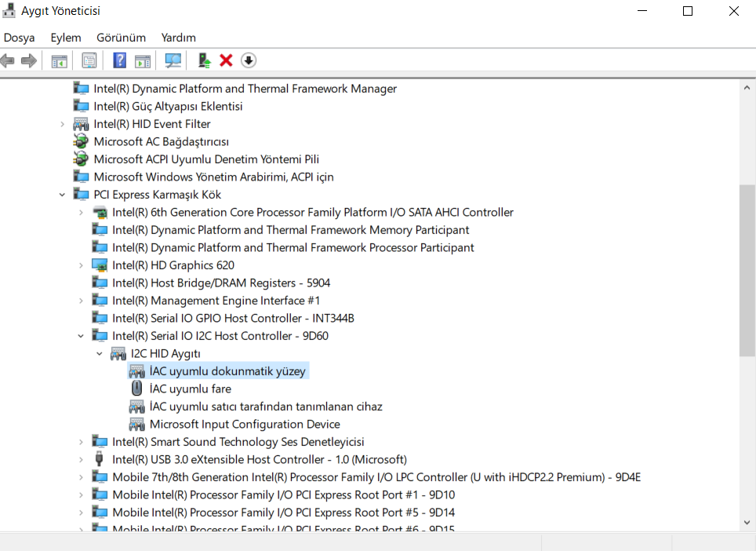Click the Intel HID Event Filter icon
Viewport: 756px width, 551px height.
[x=81, y=124]
